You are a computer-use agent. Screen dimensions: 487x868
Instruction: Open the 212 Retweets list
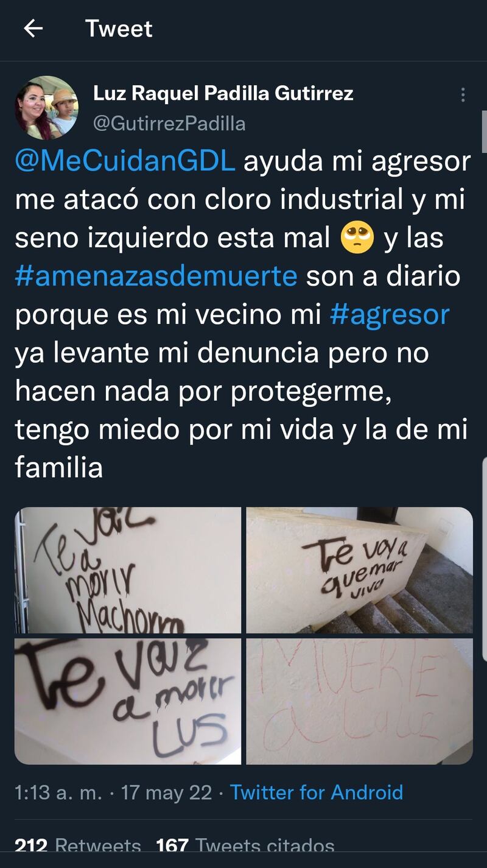click(78, 847)
